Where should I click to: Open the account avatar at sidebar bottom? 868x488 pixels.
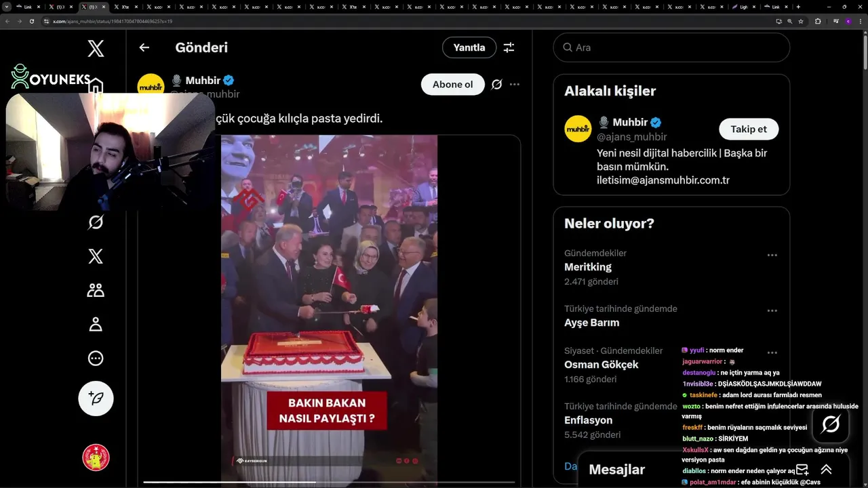point(96,457)
